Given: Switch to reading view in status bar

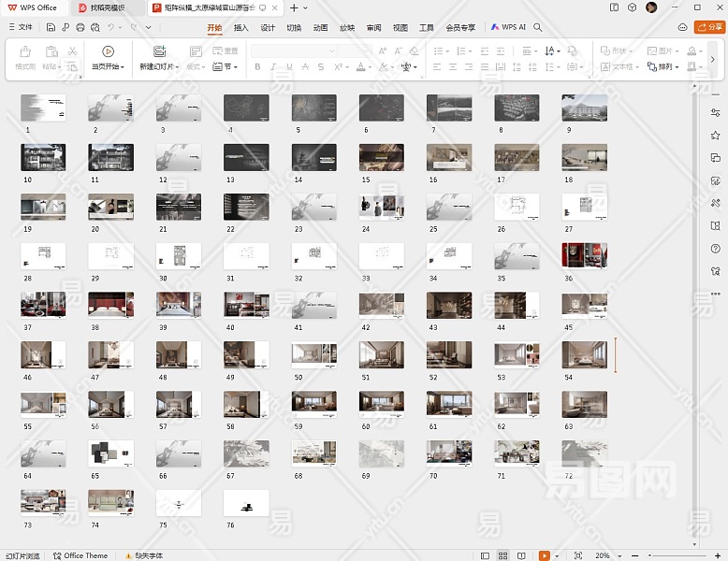Looking at the screenshot, I should click(521, 555).
